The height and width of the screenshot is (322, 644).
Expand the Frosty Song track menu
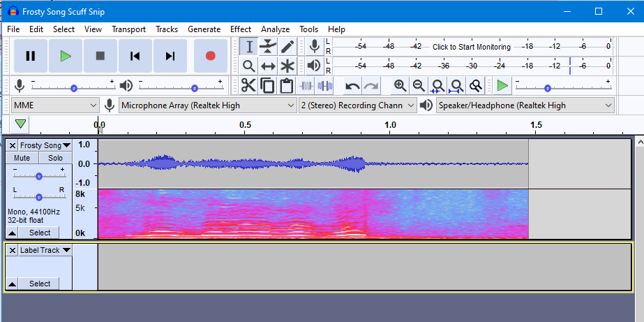point(66,145)
